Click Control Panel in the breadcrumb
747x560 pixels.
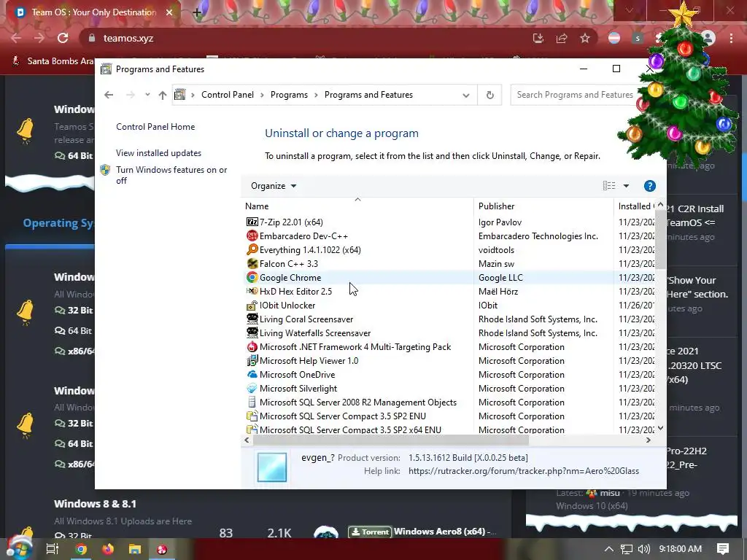pos(228,95)
